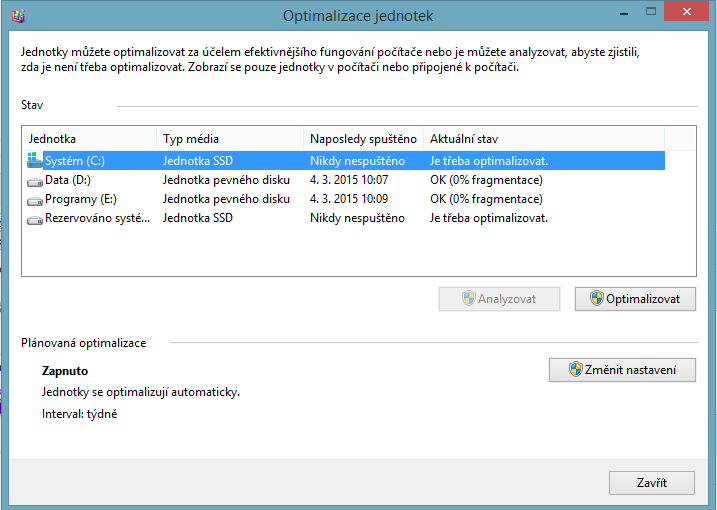Click the Analyzovat button
The width and height of the screenshot is (717, 510).
pos(499,299)
